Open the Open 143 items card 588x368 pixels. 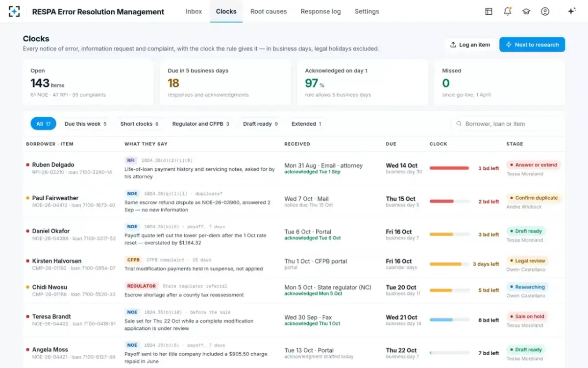point(88,82)
